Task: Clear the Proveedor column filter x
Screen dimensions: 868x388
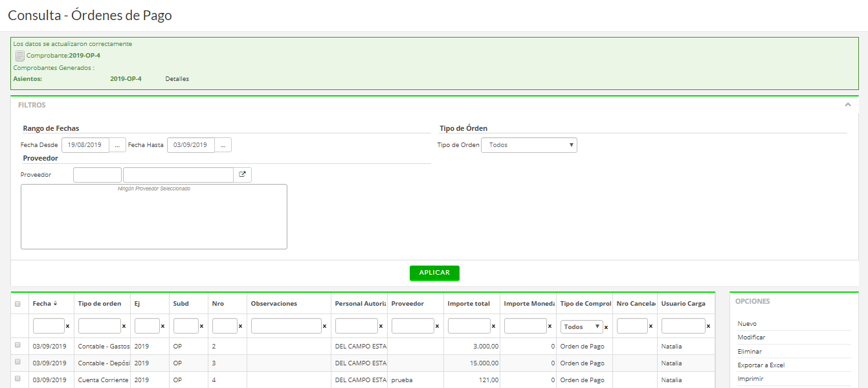Action: [x=437, y=326]
